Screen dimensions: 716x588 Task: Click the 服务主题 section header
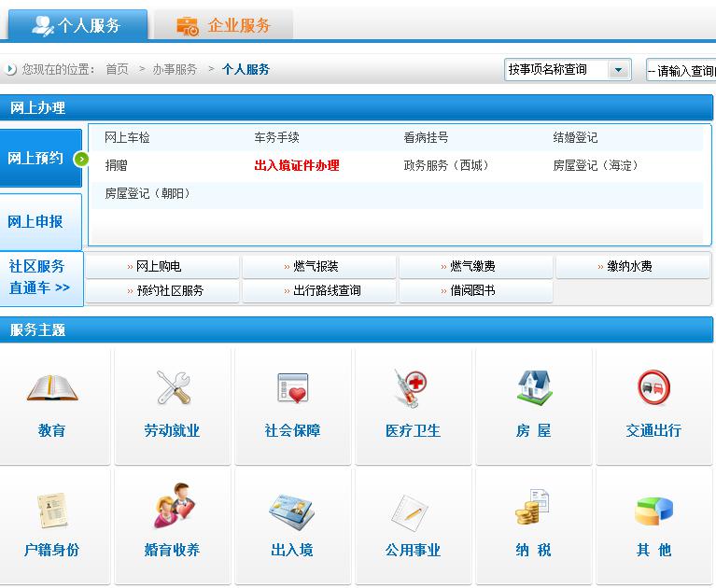point(357,329)
